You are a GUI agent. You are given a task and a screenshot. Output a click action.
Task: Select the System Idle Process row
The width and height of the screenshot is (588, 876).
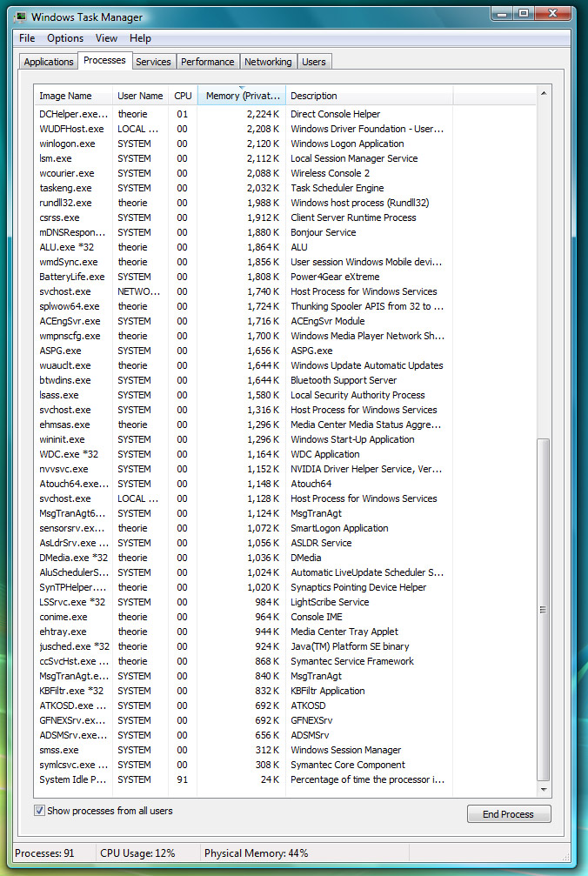(x=244, y=780)
